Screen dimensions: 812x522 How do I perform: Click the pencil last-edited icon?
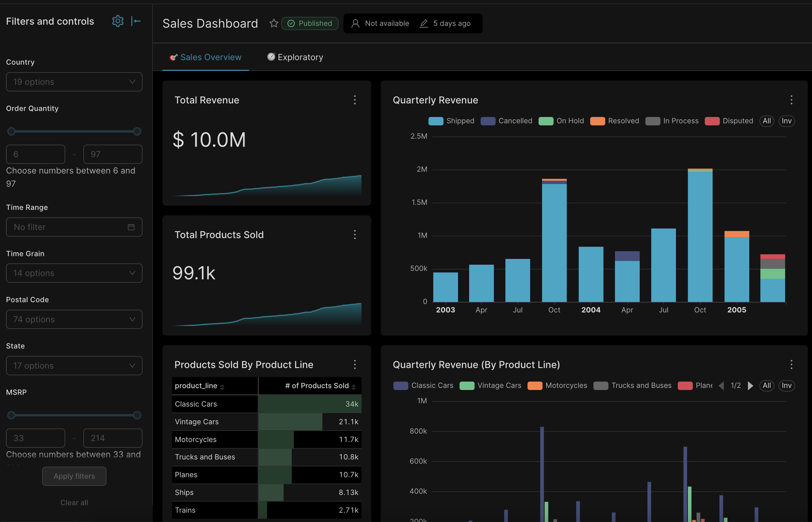tap(424, 23)
